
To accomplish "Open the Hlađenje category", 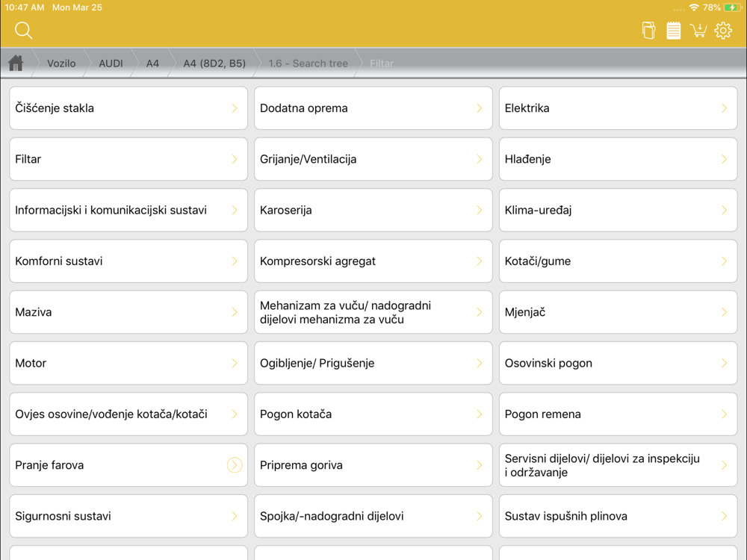I will click(x=618, y=159).
